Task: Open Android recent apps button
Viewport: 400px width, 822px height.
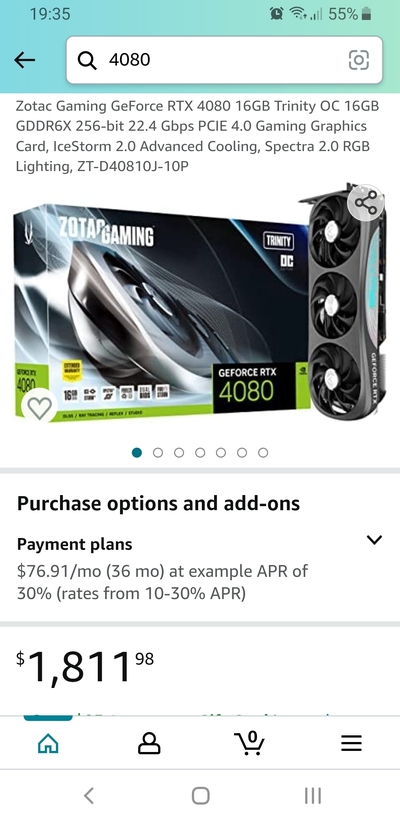Action: tap(313, 796)
